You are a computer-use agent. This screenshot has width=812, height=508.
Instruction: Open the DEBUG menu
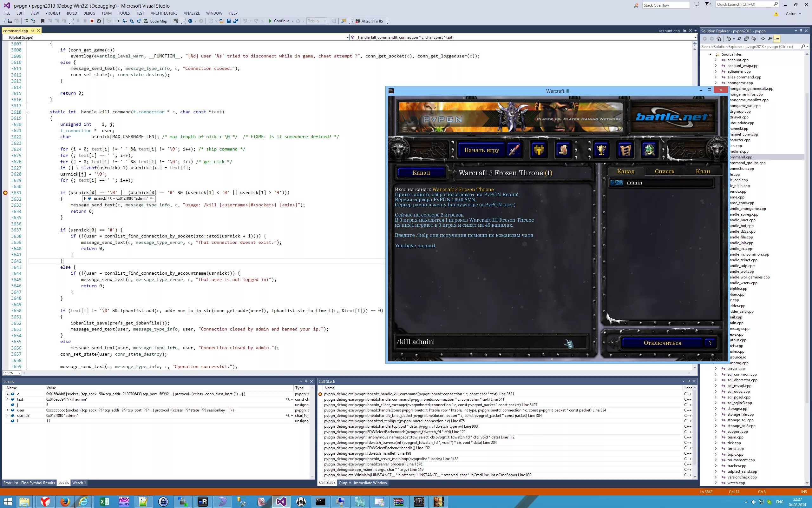89,13
